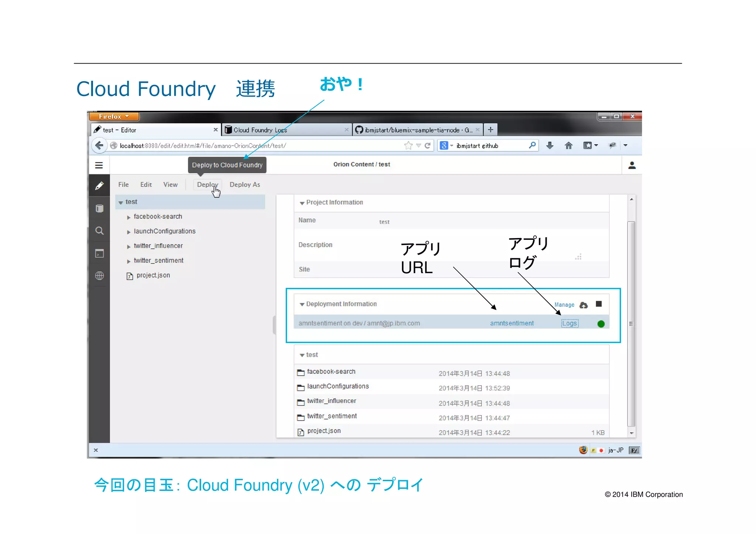Viewport: 756px width, 534px height.
Task: Collapse the test file listing section
Action: (302, 355)
